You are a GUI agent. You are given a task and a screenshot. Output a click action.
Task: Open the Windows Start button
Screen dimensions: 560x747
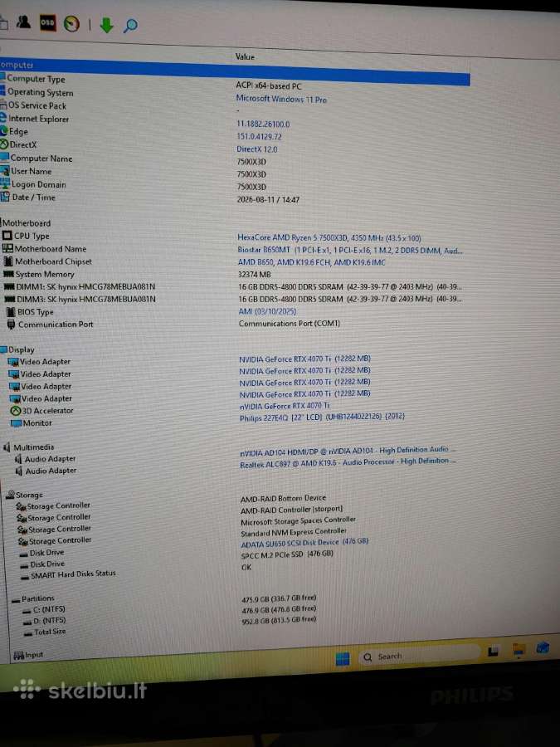tap(343, 659)
